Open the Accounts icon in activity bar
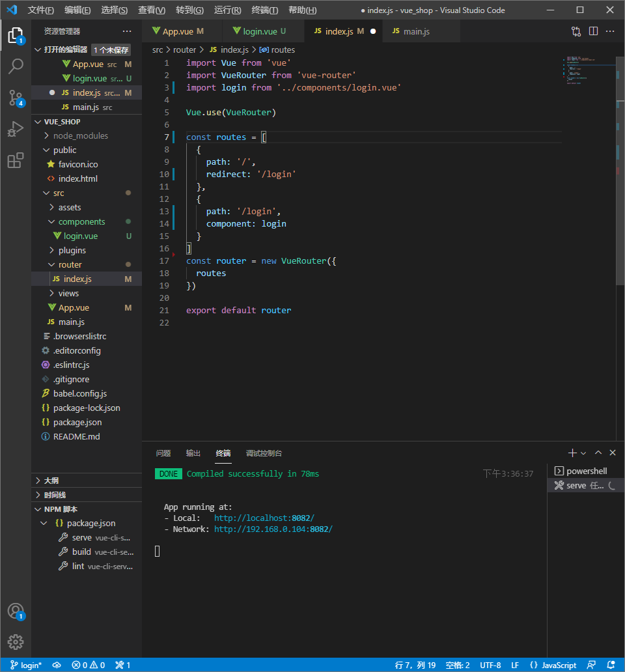The height and width of the screenshot is (672, 625). pos(16,611)
